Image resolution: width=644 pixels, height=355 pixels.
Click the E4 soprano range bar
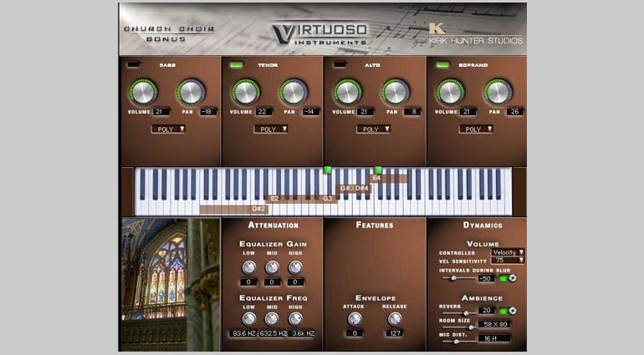coord(389,178)
